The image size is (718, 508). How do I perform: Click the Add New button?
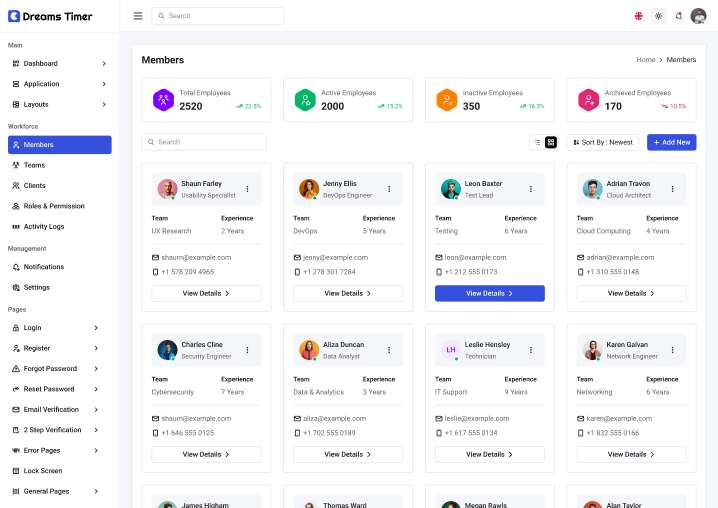pyautogui.click(x=671, y=143)
